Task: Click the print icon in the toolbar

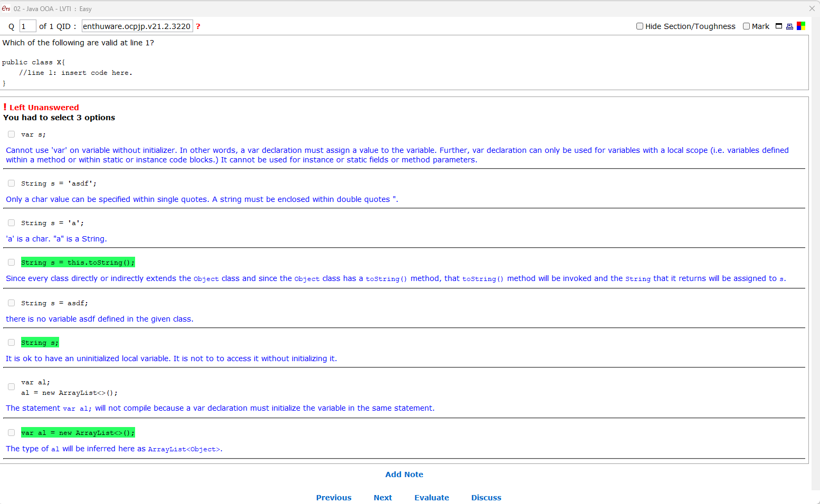Action: click(789, 26)
